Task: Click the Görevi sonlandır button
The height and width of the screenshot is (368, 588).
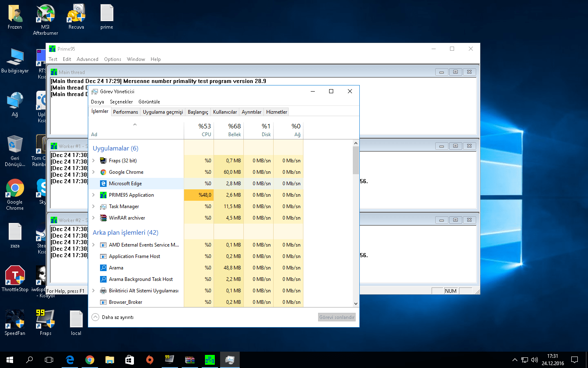Action: pyautogui.click(x=337, y=317)
